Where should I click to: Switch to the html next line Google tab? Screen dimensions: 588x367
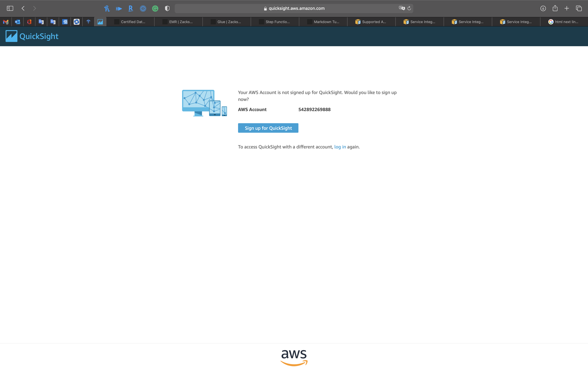[564, 22]
